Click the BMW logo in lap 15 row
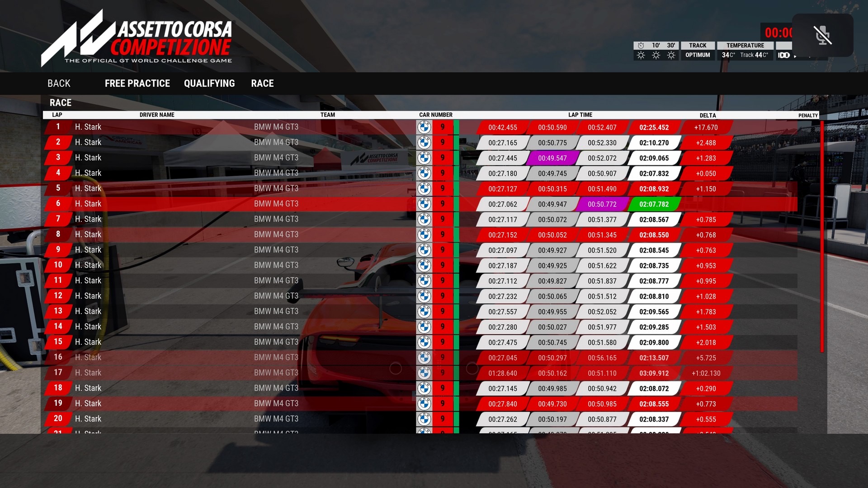This screenshot has width=868, height=488. point(424,343)
